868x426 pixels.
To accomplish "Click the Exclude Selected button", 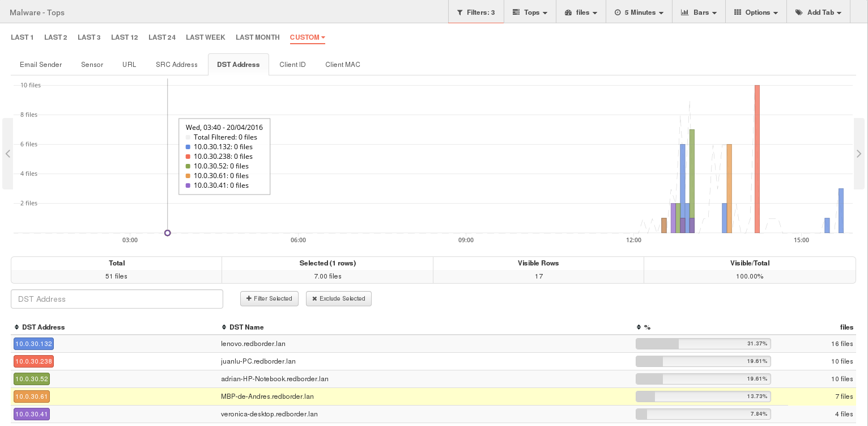I will point(339,299).
